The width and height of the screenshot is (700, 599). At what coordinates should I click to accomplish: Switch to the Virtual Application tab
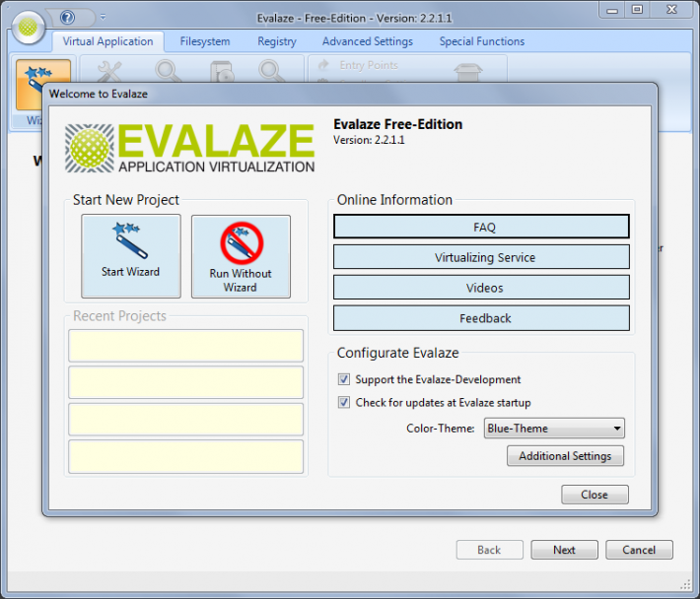click(107, 41)
